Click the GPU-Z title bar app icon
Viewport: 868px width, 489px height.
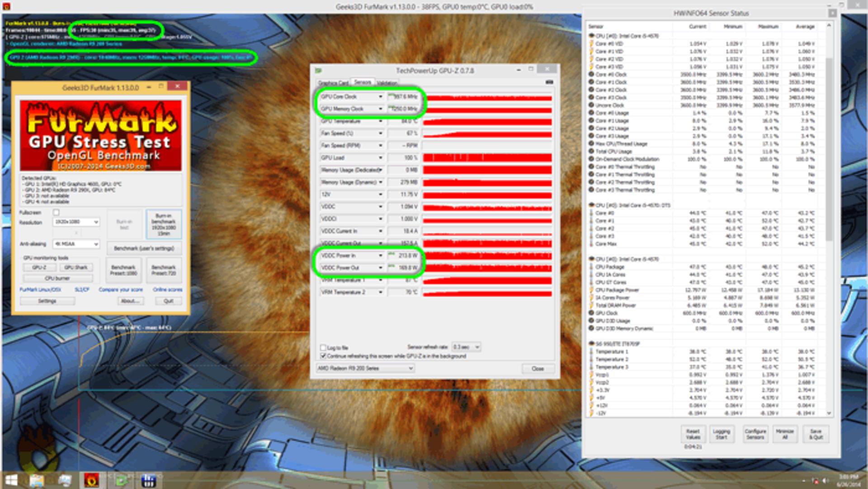318,71
